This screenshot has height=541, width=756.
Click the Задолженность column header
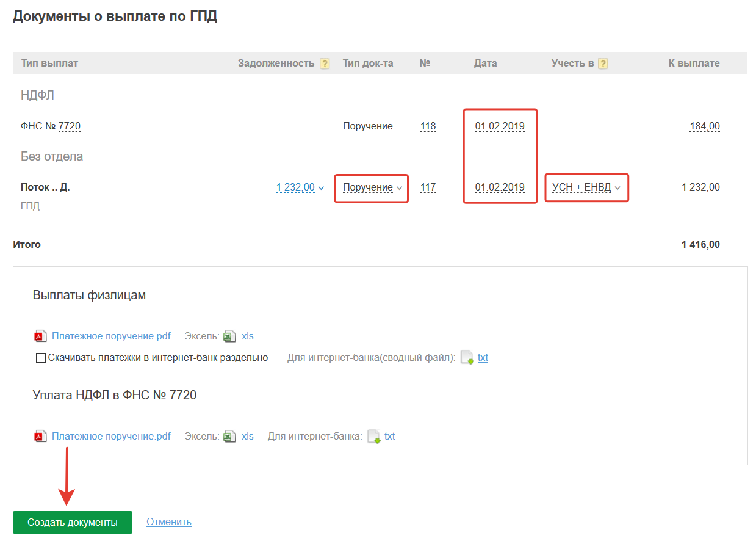pos(276,64)
